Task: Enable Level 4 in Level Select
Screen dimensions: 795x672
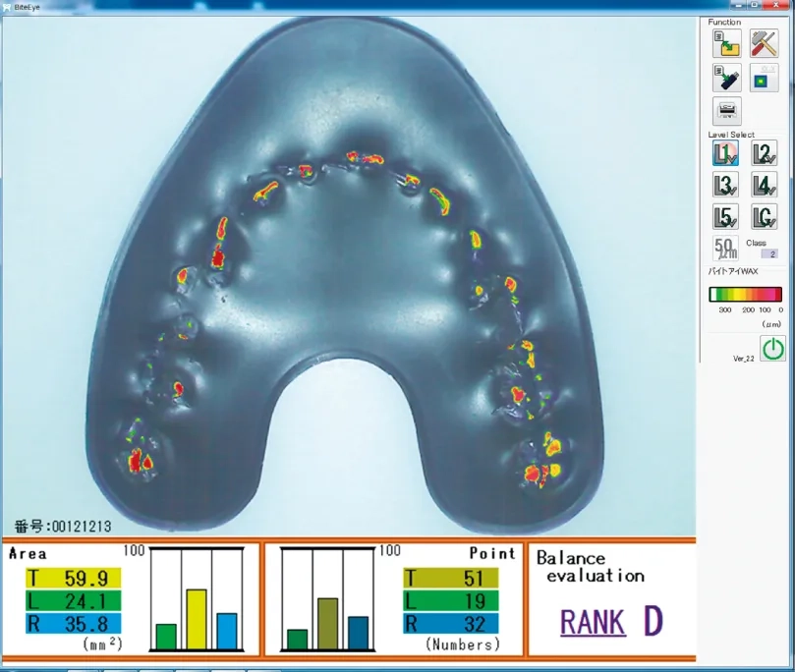Action: coord(764,186)
